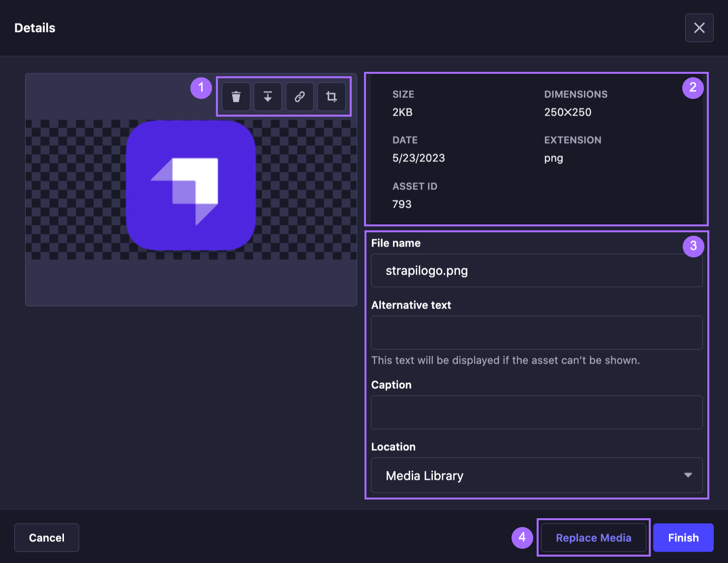Click the empty Alternative text field
This screenshot has height=563, width=728.
tap(537, 333)
